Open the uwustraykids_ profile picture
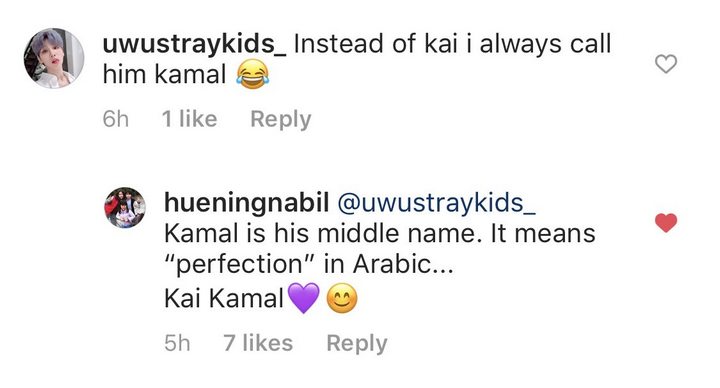Image resolution: width=720 pixels, height=388 pixels. [54, 58]
